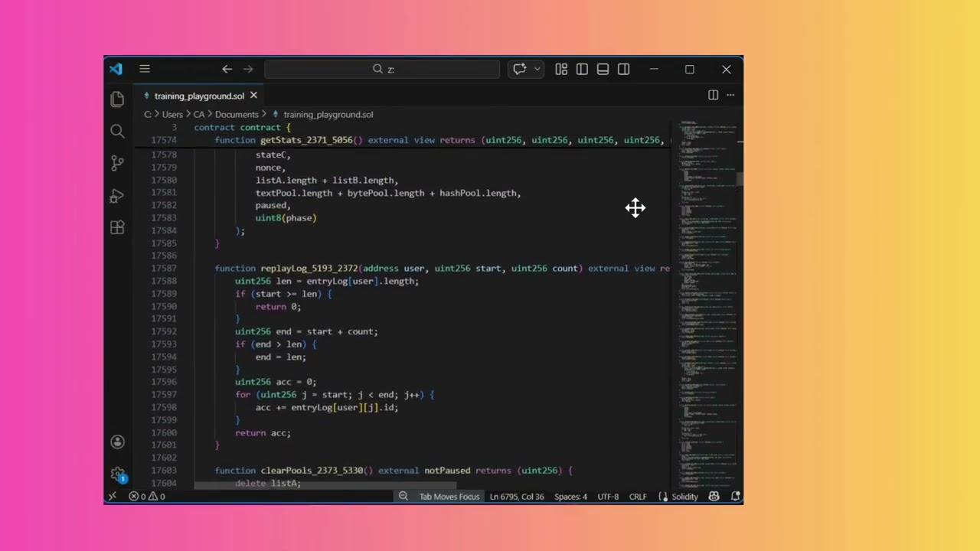
Task: Toggle the secondary side bar
Action: tap(624, 69)
